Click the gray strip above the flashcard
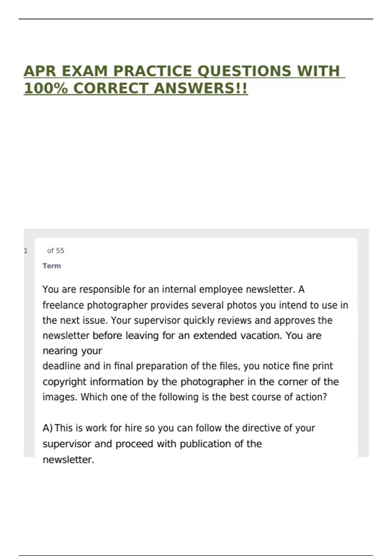392x556 pixels. coord(196,233)
